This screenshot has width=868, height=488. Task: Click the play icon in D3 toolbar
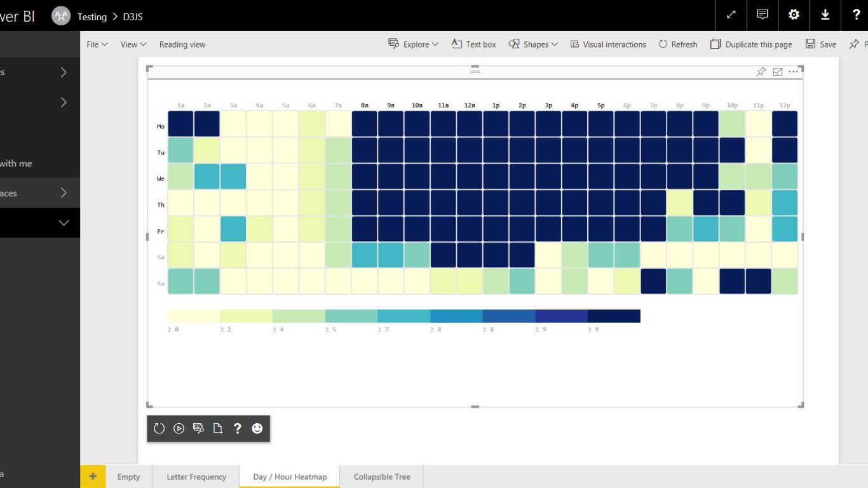[x=179, y=429]
